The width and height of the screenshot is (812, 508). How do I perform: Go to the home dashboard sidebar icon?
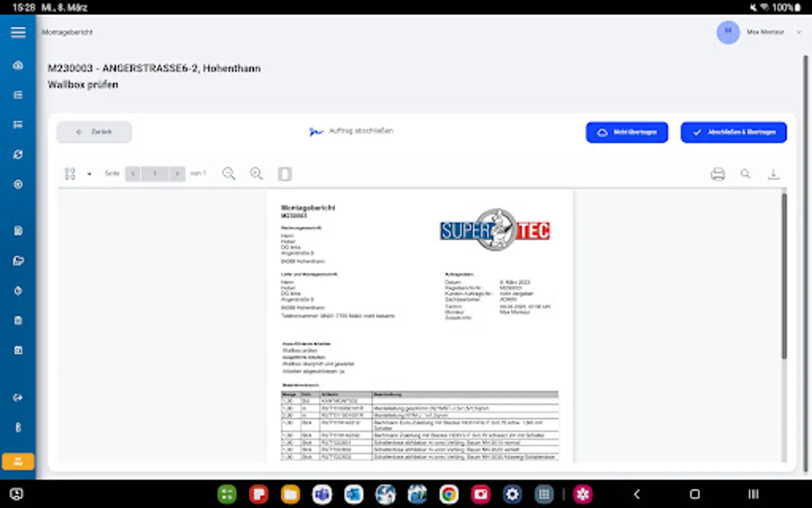coord(18,65)
